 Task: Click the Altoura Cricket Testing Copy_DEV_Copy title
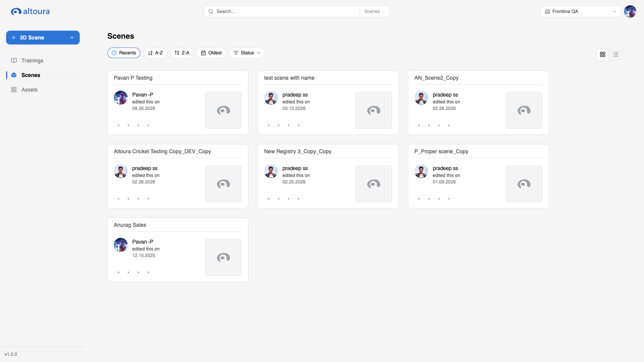[x=163, y=151]
